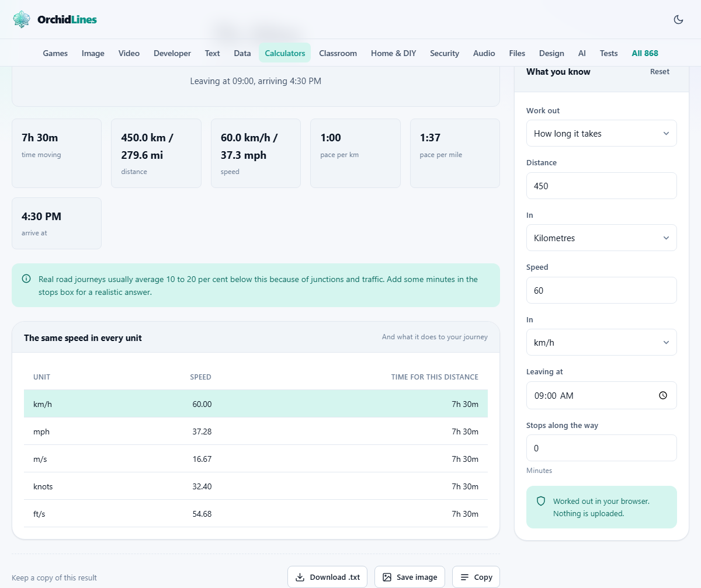
Task: Click the knots row value 32.40
Action: coord(202,486)
